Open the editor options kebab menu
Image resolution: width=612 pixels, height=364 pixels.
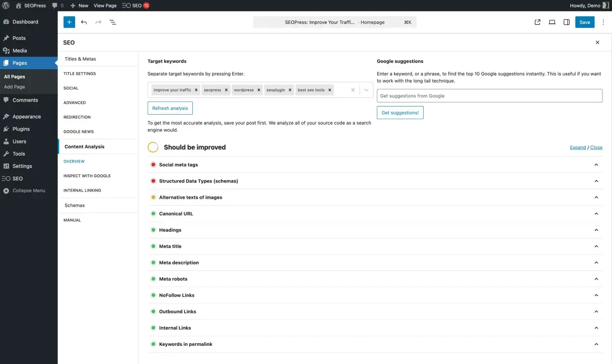[x=603, y=22]
